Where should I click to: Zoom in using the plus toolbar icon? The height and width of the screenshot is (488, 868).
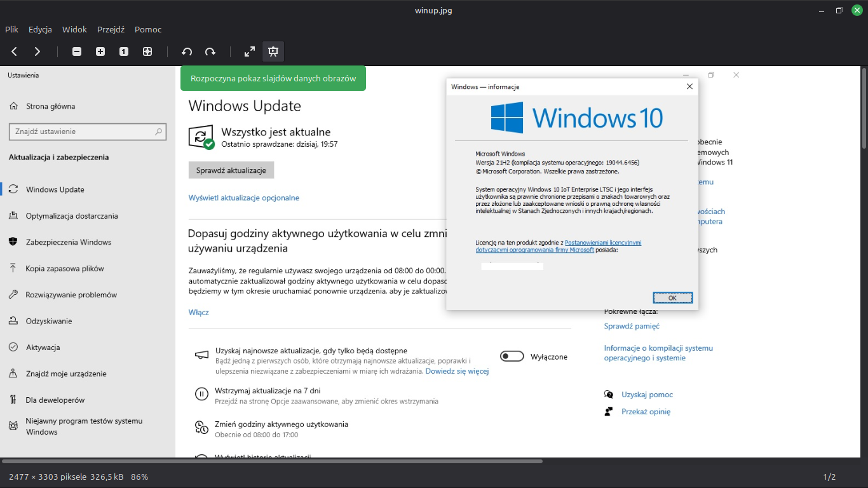[100, 51]
